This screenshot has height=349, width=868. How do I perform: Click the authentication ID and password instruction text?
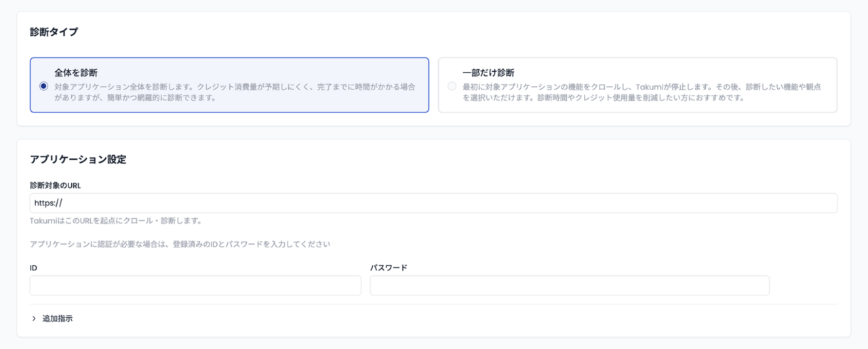180,244
